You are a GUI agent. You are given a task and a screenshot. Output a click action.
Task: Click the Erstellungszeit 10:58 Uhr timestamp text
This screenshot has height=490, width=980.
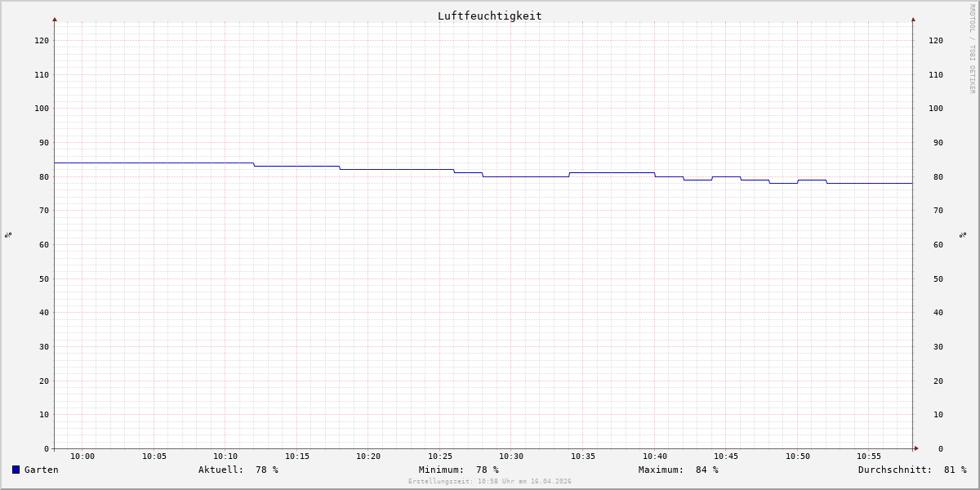click(x=490, y=482)
